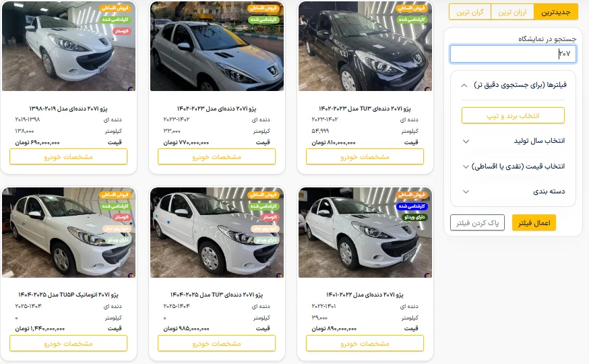Switch to ارزان ترین sort tab

512,12
